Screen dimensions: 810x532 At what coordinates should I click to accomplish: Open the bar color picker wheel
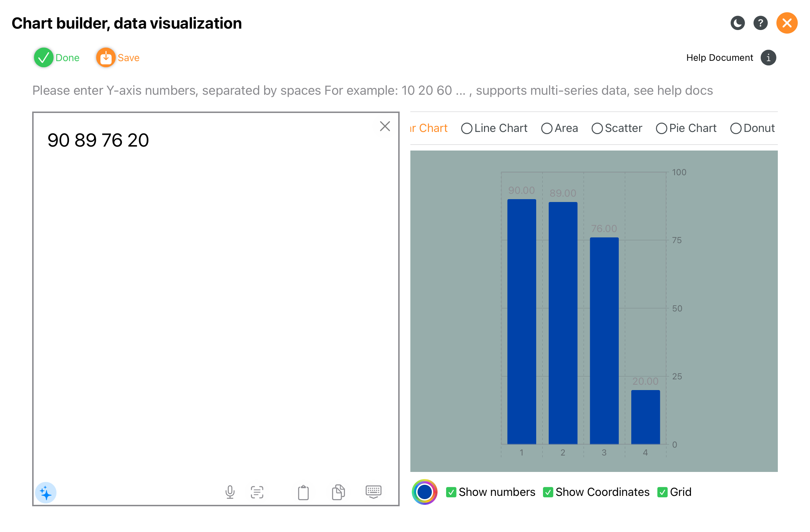tap(424, 492)
